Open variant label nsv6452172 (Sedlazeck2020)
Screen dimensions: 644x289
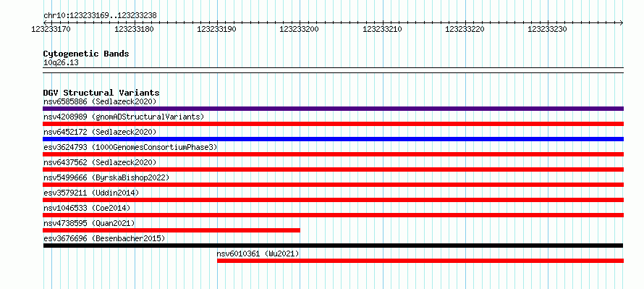(100, 132)
